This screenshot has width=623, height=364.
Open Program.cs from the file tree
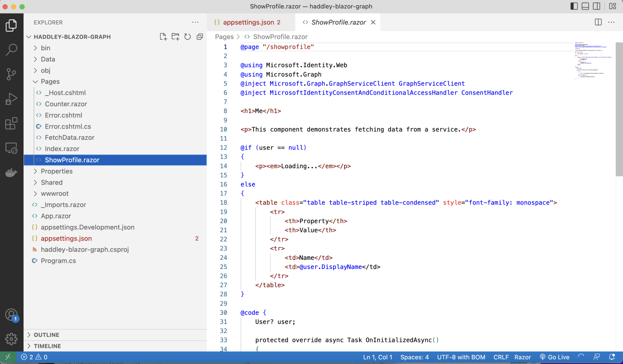click(x=58, y=261)
